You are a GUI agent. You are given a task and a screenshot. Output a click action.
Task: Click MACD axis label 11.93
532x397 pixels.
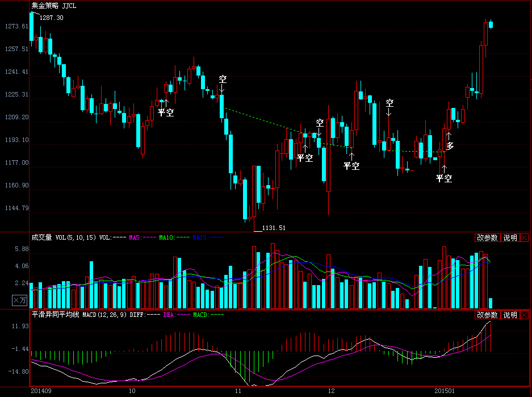[x=20, y=327]
